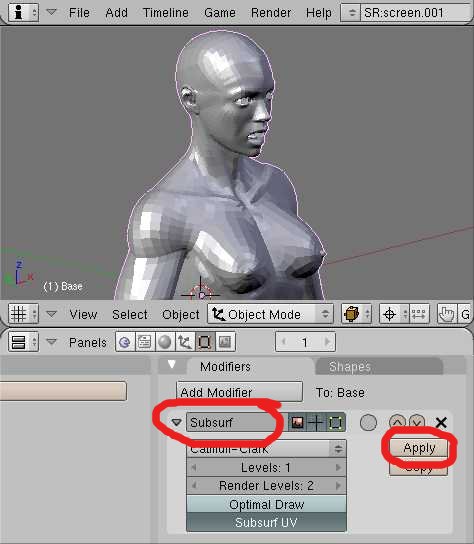The width and height of the screenshot is (474, 544).
Task: Click the pivot crosshair icon
Action: pos(389,314)
